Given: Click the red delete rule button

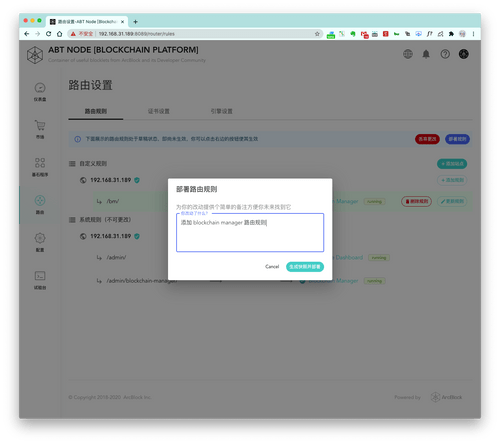Looking at the screenshot, I should pyautogui.click(x=416, y=201).
